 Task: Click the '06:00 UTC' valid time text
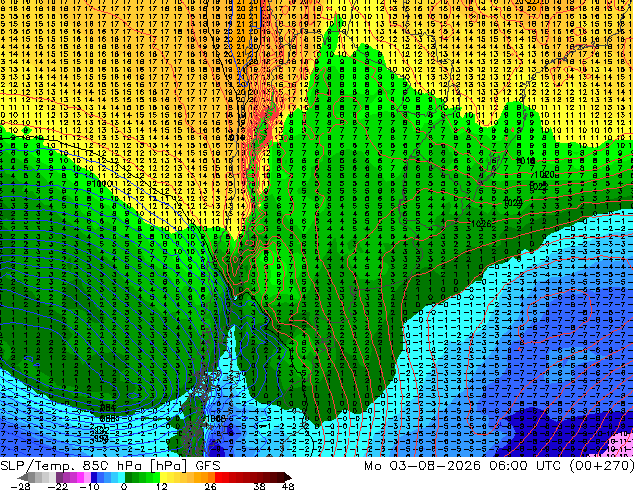pos(526,466)
